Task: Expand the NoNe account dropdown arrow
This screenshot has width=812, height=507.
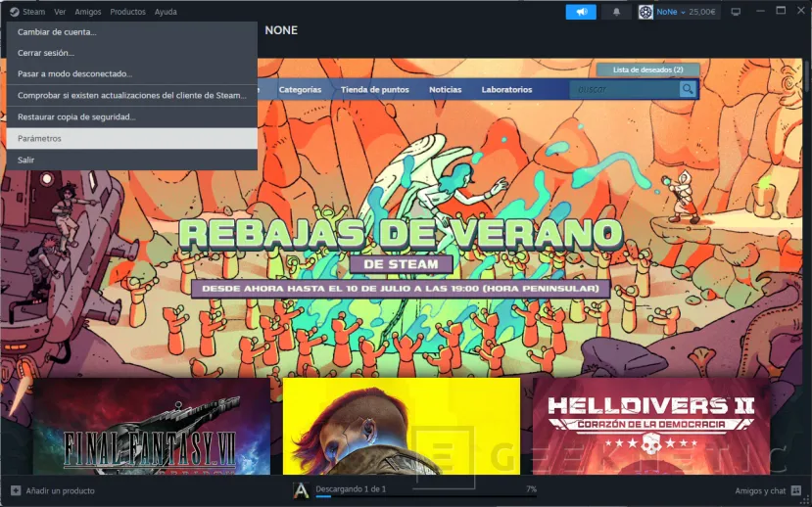Action: 683,12
